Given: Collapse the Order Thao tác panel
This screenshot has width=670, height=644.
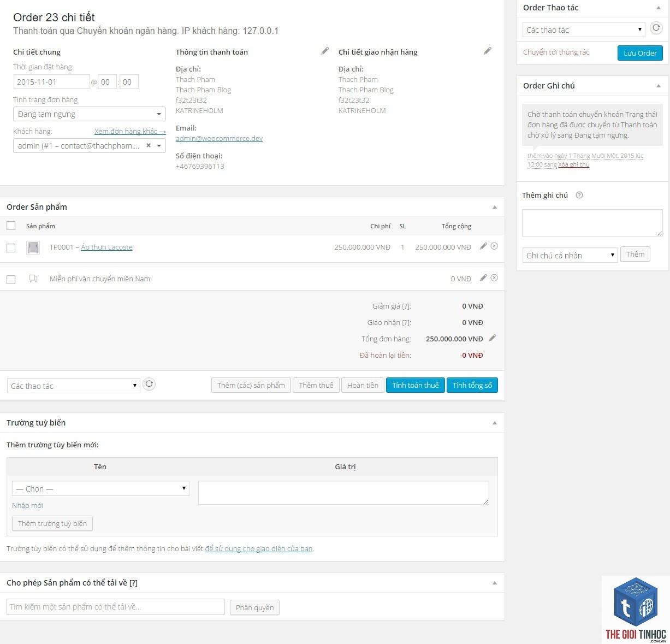Looking at the screenshot, I should click(659, 8).
